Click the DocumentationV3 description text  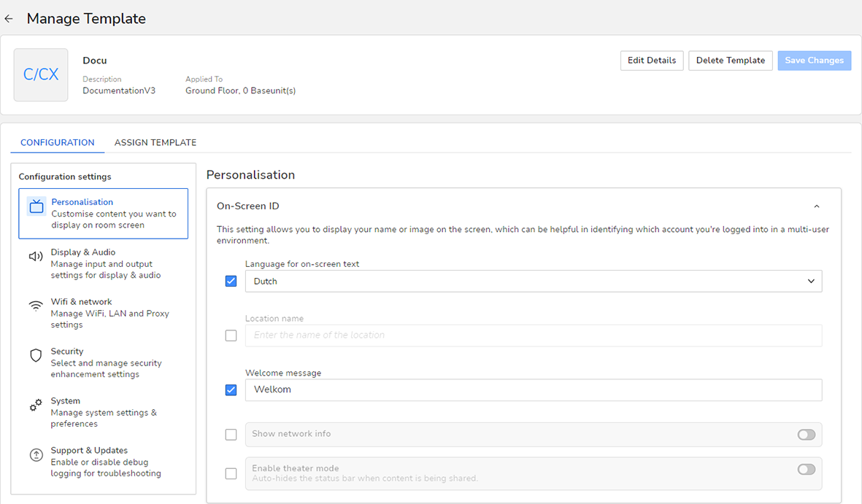(119, 90)
